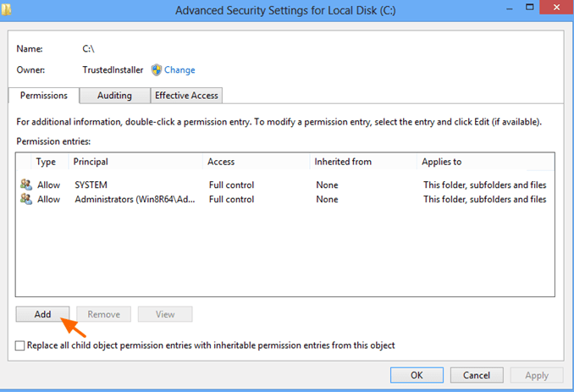This screenshot has width=574, height=392.
Task: Click the Change owner link
Action: coord(179,70)
